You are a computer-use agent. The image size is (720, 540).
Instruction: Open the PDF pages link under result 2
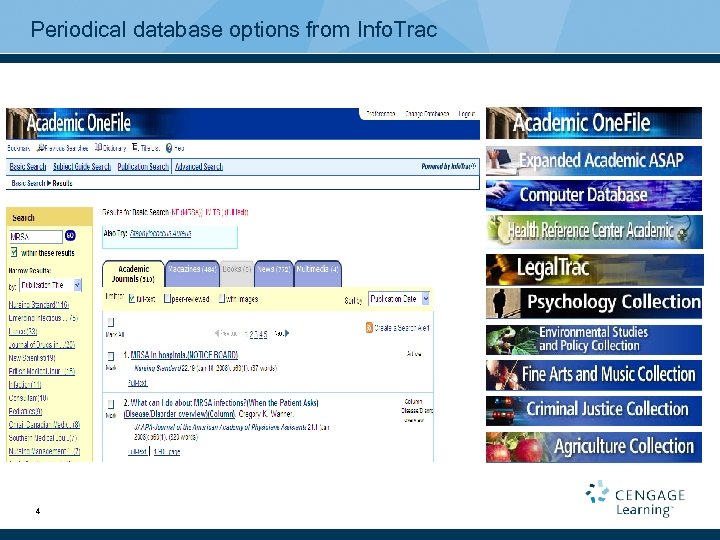(x=167, y=452)
